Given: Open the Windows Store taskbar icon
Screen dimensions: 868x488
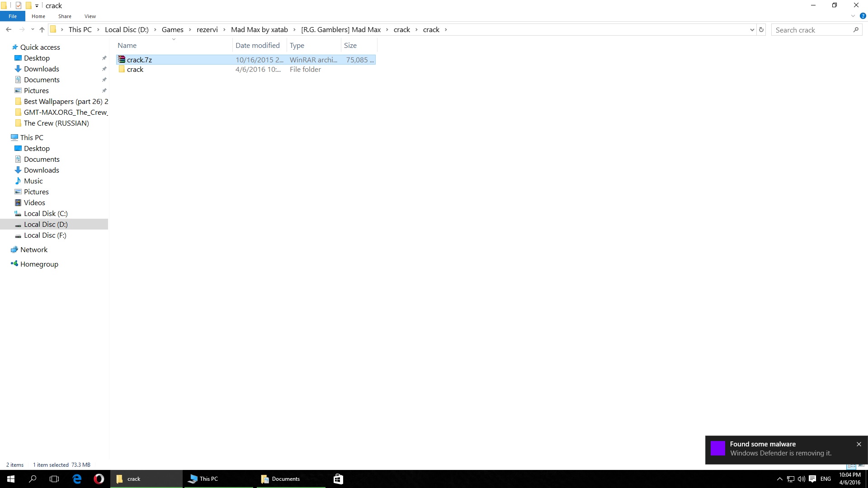Looking at the screenshot, I should point(338,479).
